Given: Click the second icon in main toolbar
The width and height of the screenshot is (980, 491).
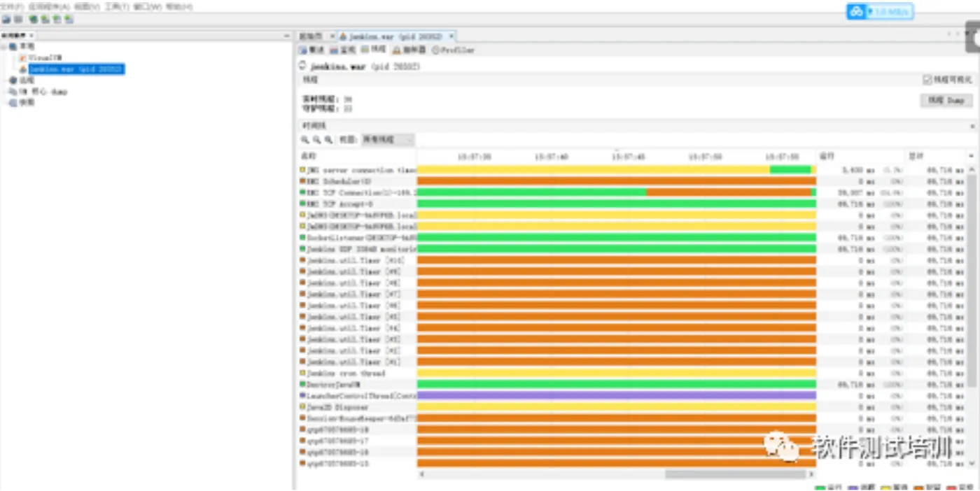Looking at the screenshot, I should (x=17, y=20).
